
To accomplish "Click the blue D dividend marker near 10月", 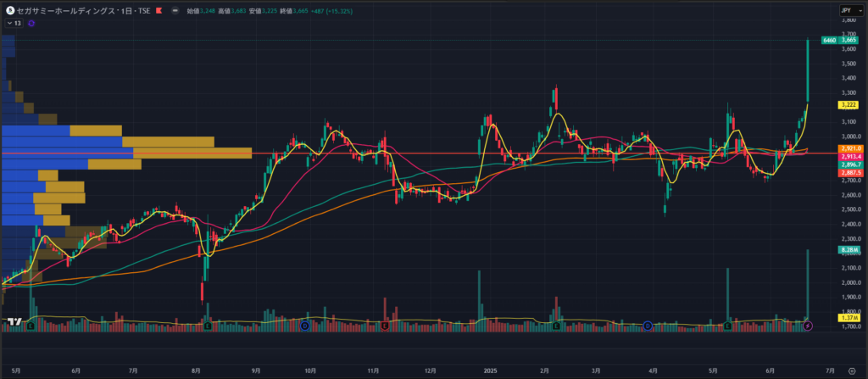I will [304, 326].
